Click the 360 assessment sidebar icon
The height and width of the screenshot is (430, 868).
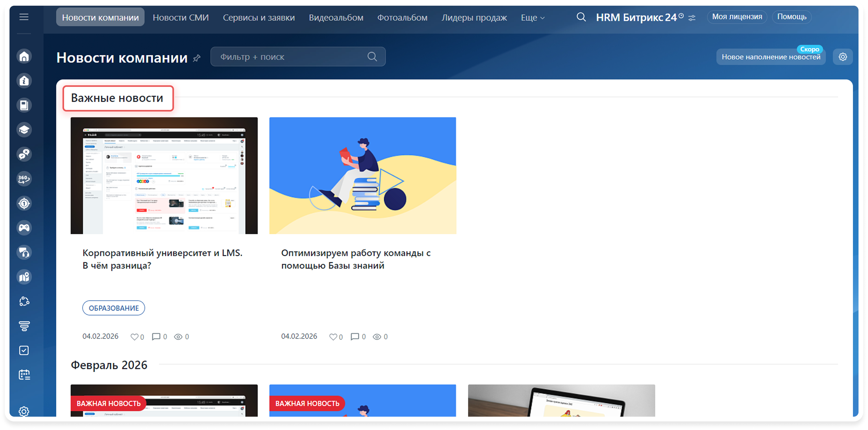coord(24,178)
